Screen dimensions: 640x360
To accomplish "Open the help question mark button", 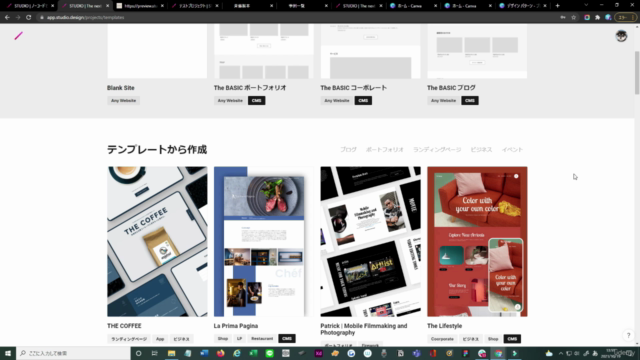I will click(629, 335).
